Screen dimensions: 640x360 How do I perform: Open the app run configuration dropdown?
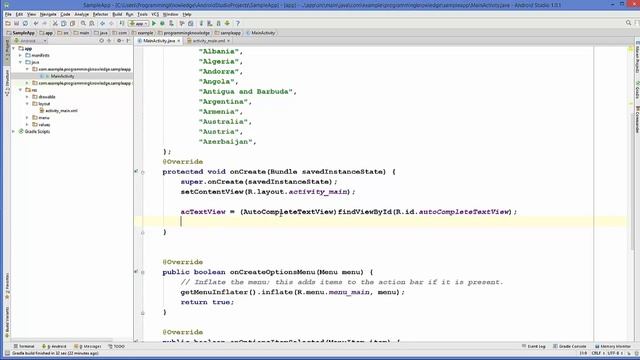[x=138, y=24]
